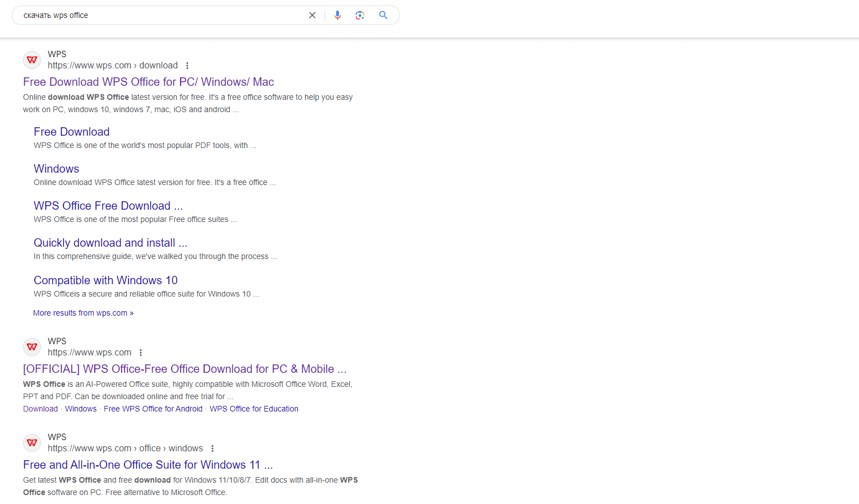The width and height of the screenshot is (859, 504).
Task: Open the "Free Download" sitelink
Action: tap(71, 132)
